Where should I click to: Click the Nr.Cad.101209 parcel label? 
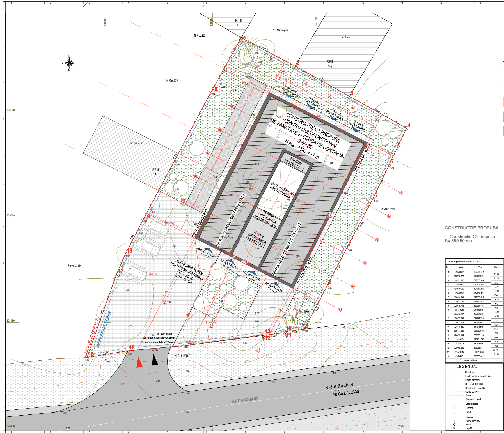[x=164, y=334]
